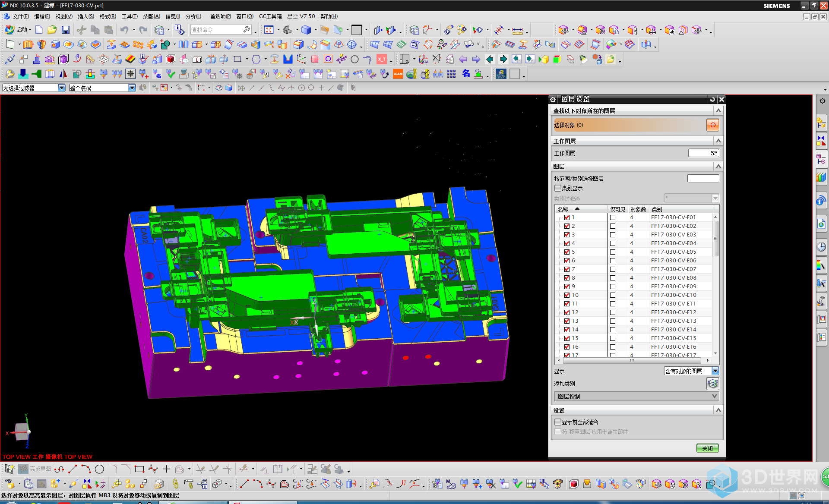This screenshot has height=504, width=829.
Task: Uncheck layer 5 visibility checkbox
Action: (x=567, y=252)
